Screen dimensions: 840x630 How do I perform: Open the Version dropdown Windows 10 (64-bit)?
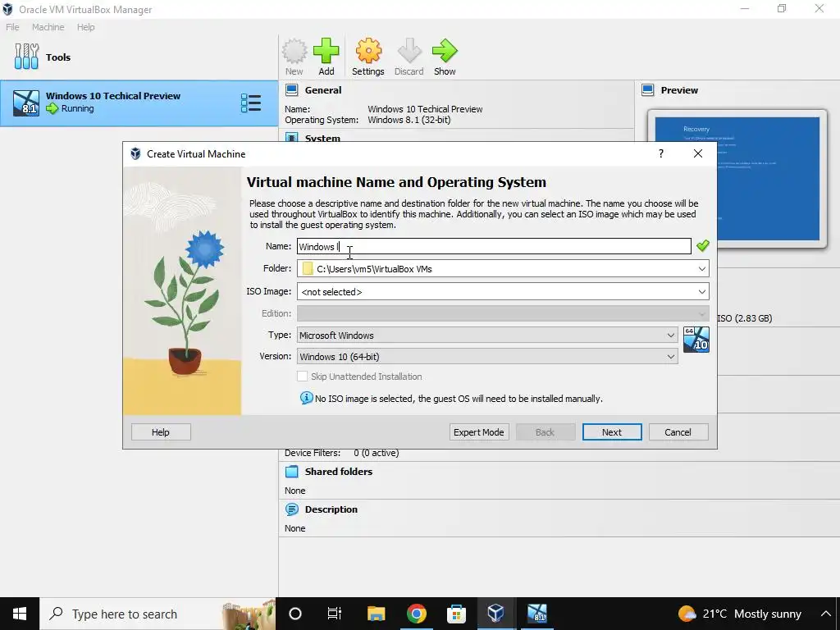point(487,357)
